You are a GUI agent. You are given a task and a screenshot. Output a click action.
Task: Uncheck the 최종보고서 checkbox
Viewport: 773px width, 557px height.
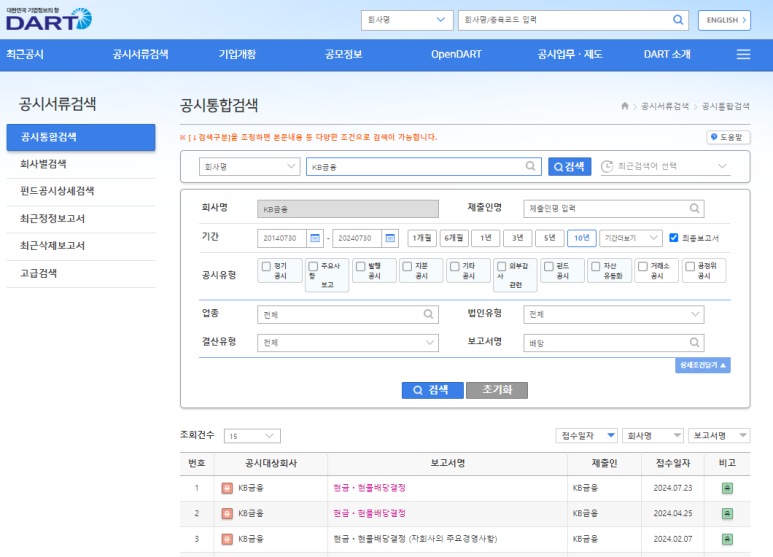(673, 238)
